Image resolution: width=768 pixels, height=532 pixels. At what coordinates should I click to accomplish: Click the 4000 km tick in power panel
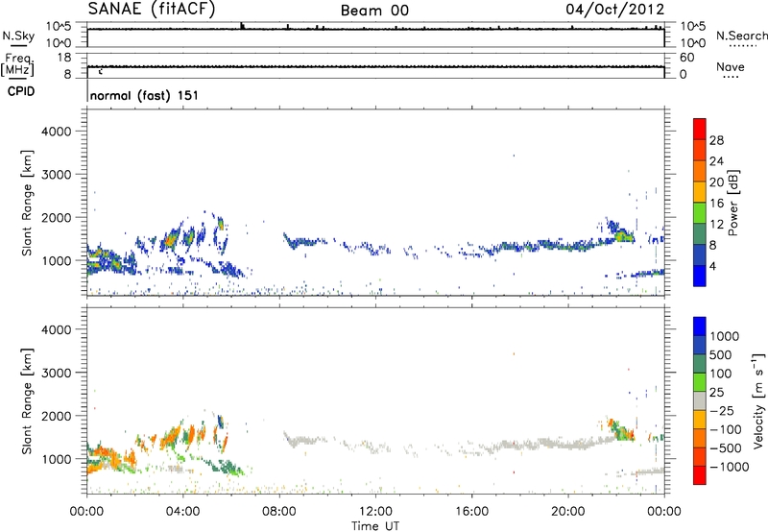pyautogui.click(x=57, y=132)
